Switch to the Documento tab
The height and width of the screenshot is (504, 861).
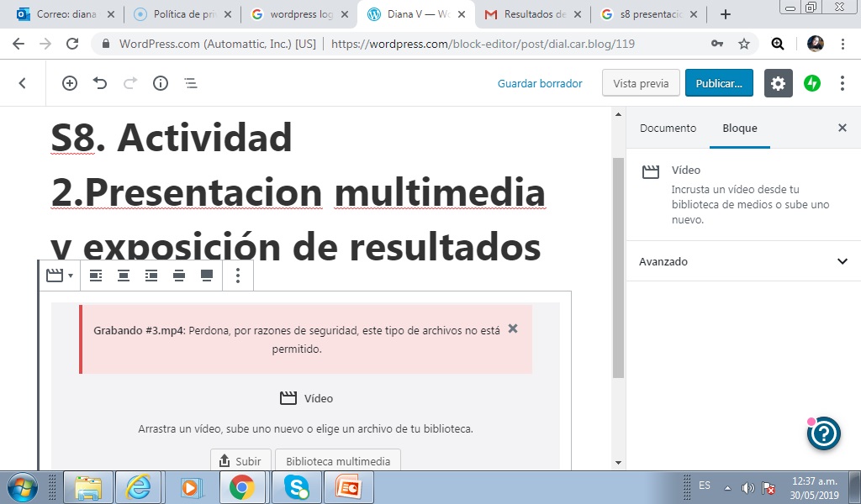(x=668, y=129)
